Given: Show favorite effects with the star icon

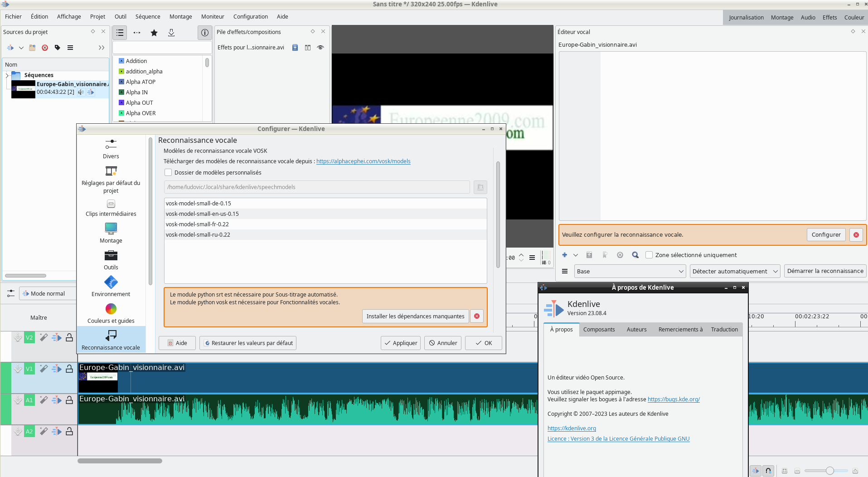Looking at the screenshot, I should click(154, 33).
